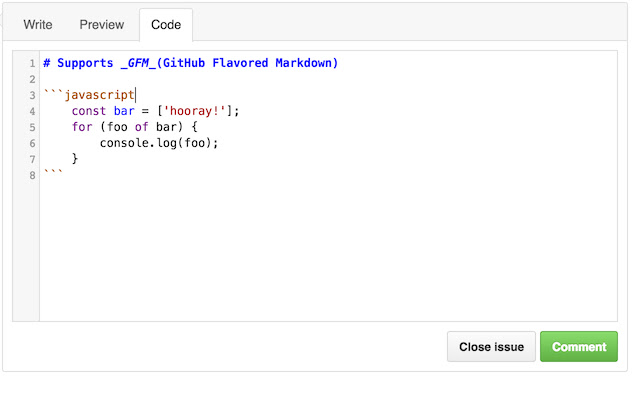
Task: Click the closing backticks on line 8
Action: click(54, 175)
